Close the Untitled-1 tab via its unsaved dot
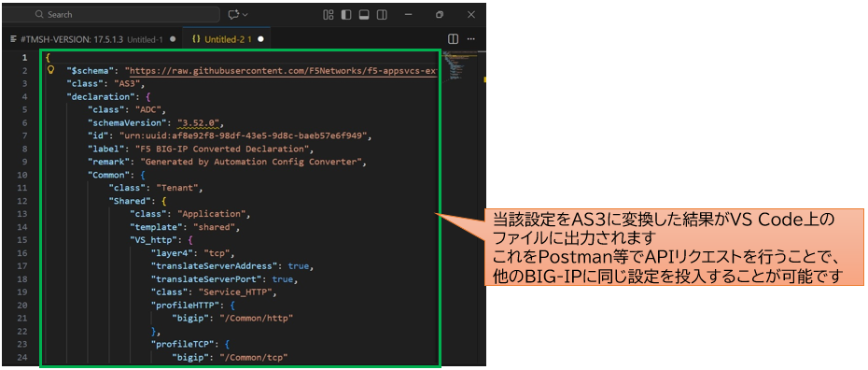Screen dimensions: 868x370 (x=173, y=39)
